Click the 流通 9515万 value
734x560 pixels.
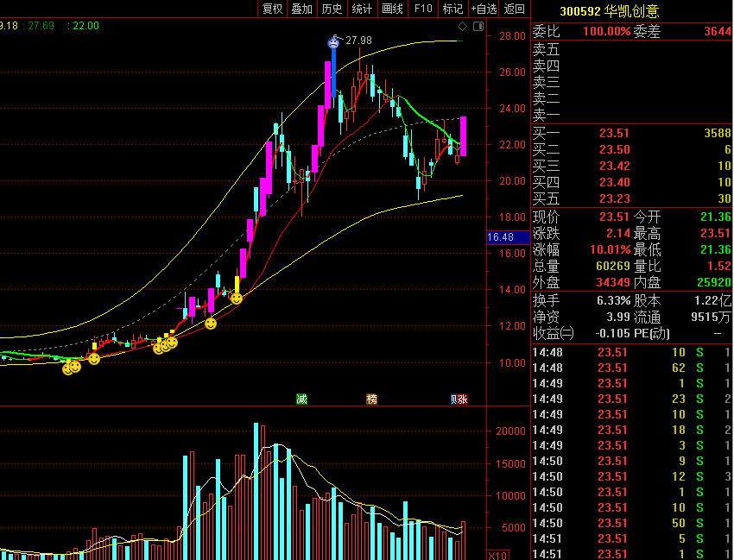711,318
